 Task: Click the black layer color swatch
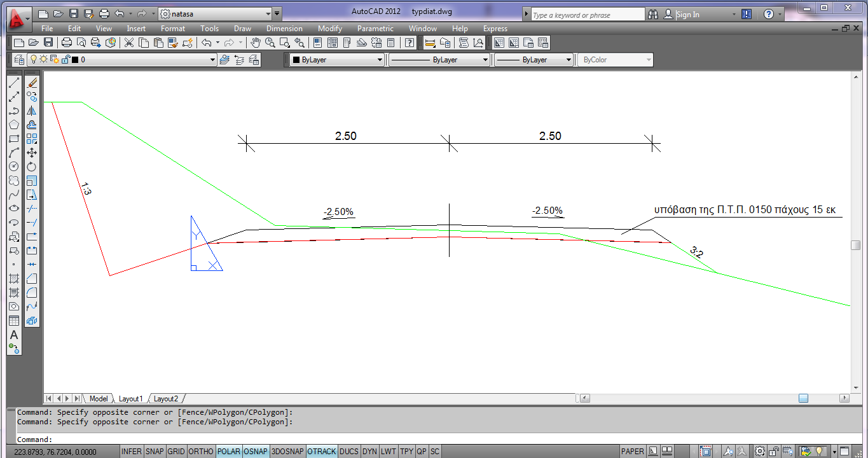click(x=75, y=60)
